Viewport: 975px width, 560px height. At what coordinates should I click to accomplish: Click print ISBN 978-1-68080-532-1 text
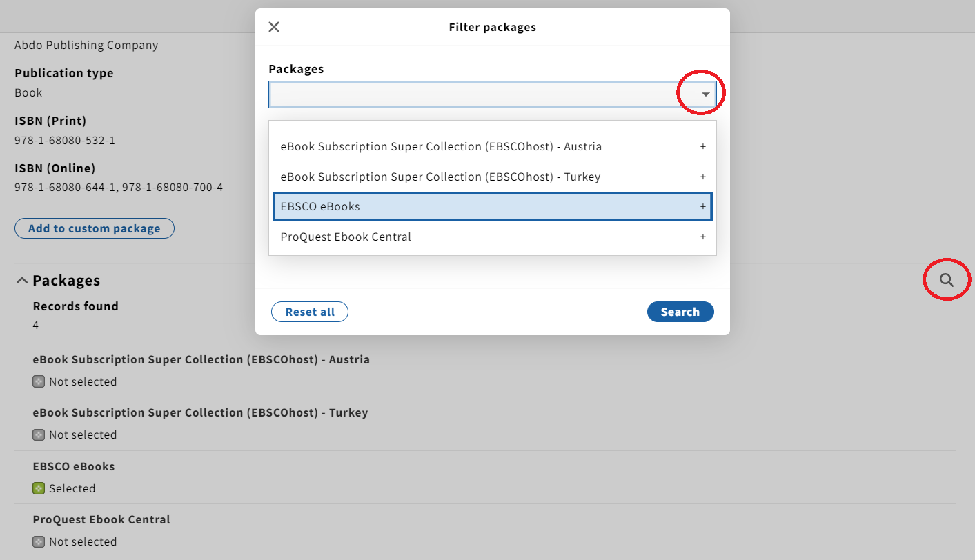pos(65,140)
